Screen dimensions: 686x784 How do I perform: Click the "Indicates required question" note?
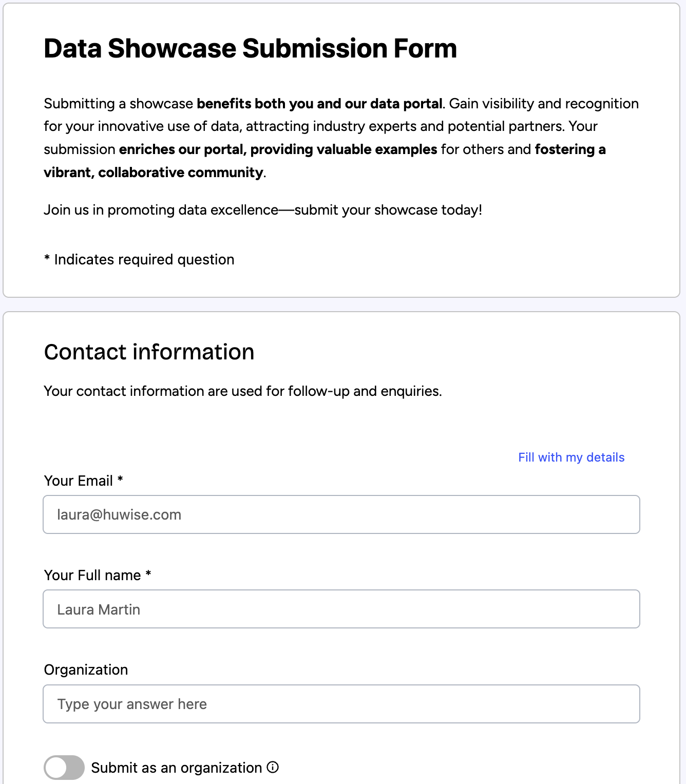(144, 260)
